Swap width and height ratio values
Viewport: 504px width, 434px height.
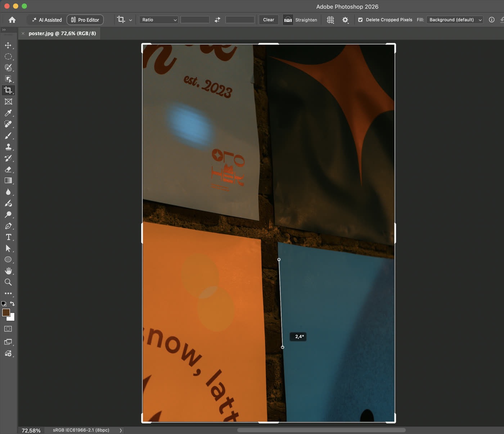[217, 20]
